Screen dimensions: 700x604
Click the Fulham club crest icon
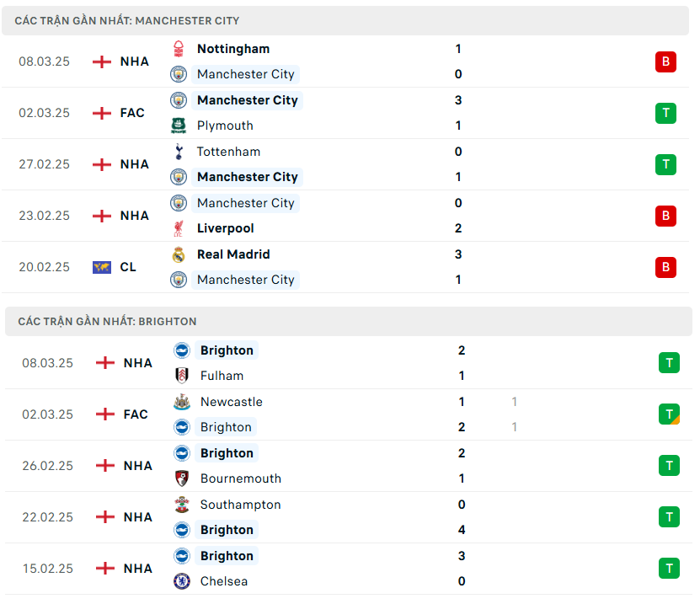pyautogui.click(x=182, y=376)
